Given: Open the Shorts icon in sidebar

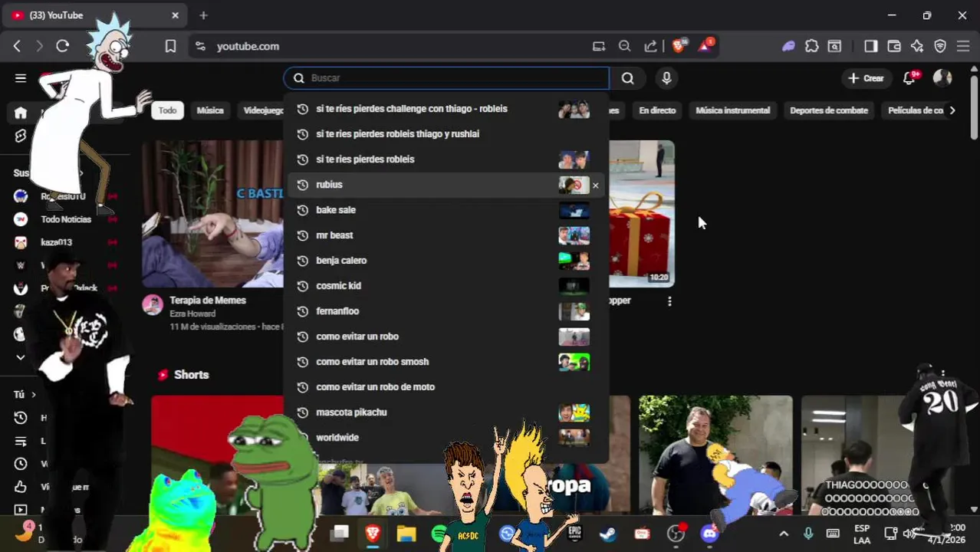Looking at the screenshot, I should tap(21, 136).
